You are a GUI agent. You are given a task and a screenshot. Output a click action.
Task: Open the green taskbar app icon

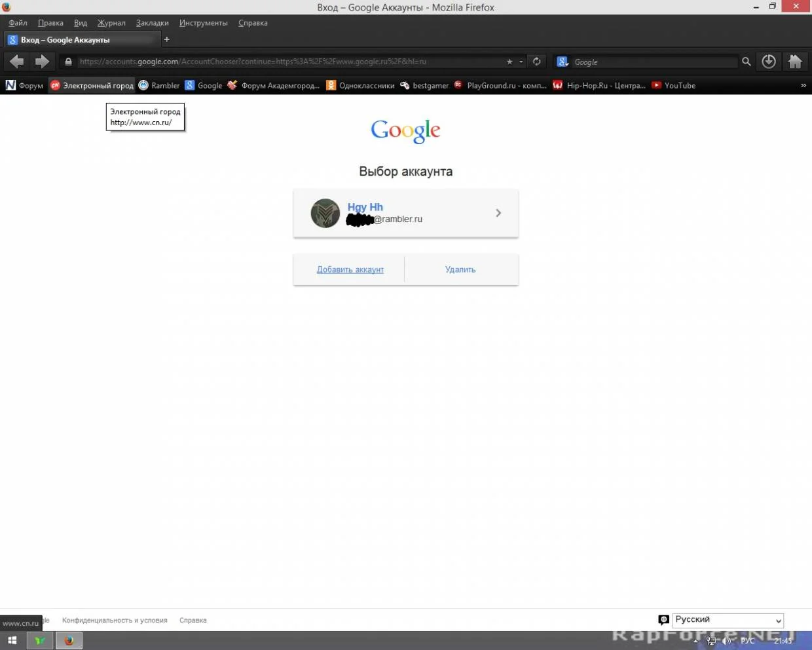[40, 640]
